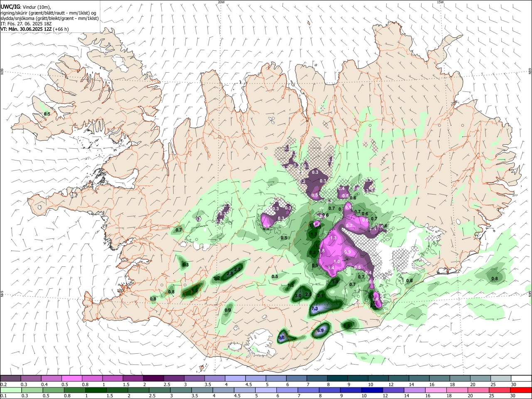Screen dimensions: 532x399
Task: Pick the snow legend swatch between 0.2 and 0.3
Action: 10,378
